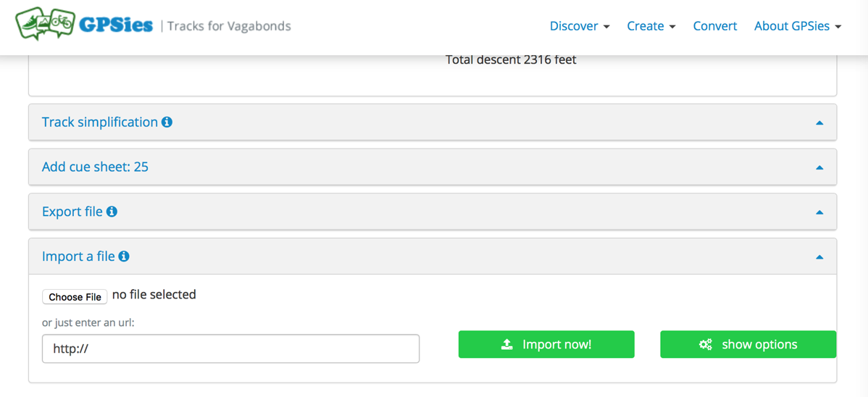The image size is (868, 397).
Task: Expand Export file panel arrow
Action: pyautogui.click(x=820, y=212)
